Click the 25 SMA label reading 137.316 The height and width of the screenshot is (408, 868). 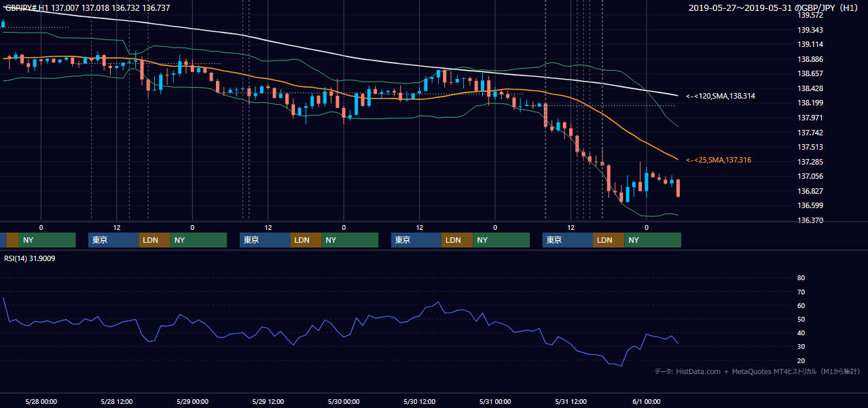pyautogui.click(x=719, y=160)
